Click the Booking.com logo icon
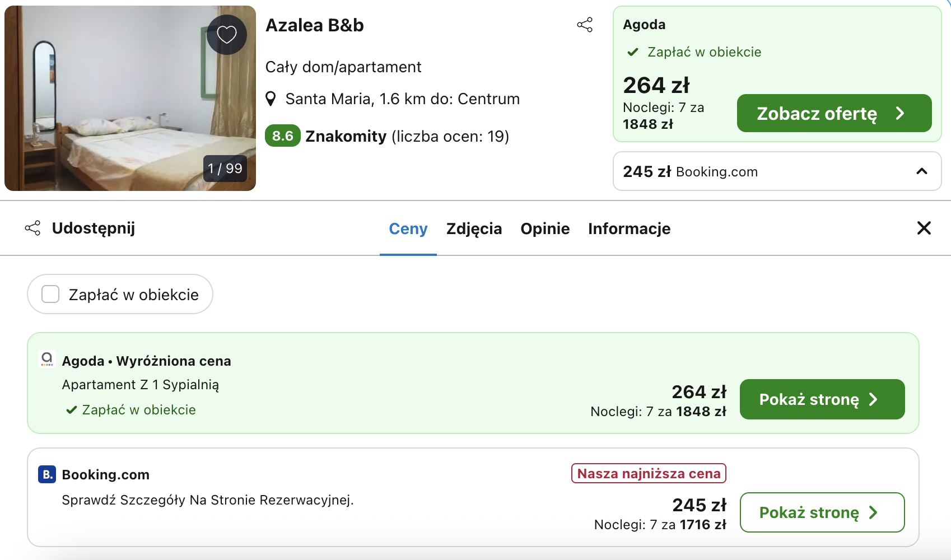 [x=47, y=474]
